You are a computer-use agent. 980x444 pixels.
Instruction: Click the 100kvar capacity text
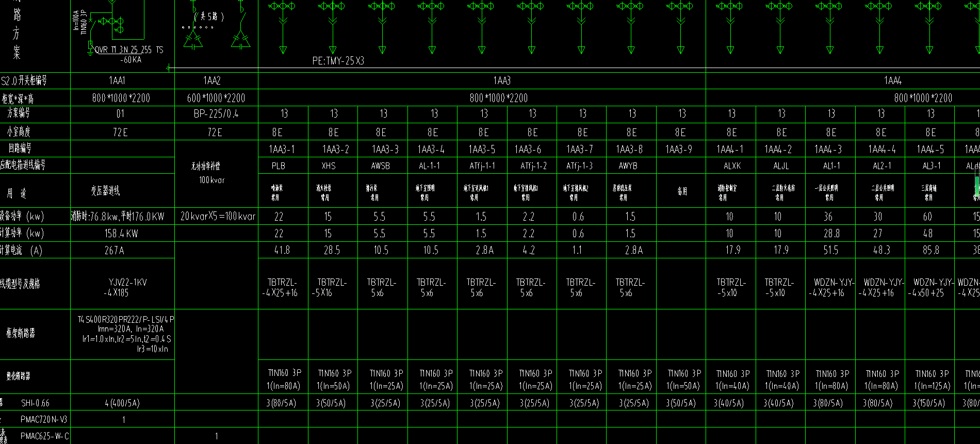(212, 180)
